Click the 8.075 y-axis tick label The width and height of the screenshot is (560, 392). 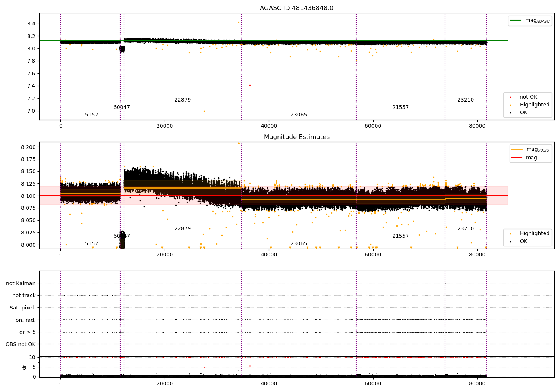point(28,208)
